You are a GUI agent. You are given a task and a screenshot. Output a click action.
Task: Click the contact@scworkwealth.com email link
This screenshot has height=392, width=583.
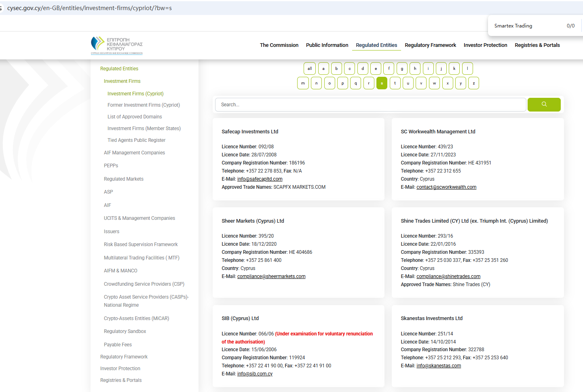point(446,187)
